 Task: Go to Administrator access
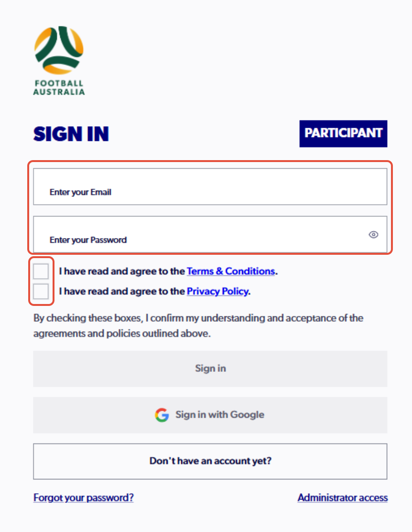(343, 498)
